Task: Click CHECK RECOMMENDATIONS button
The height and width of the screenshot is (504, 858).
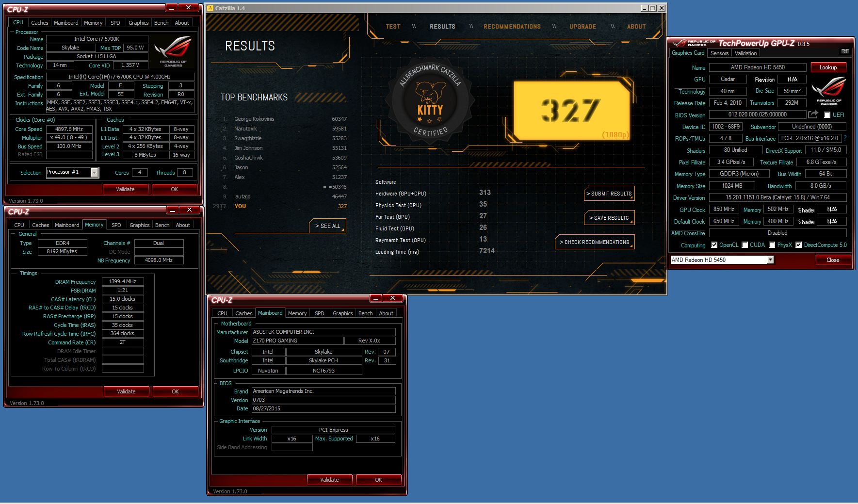Action: 595,242
